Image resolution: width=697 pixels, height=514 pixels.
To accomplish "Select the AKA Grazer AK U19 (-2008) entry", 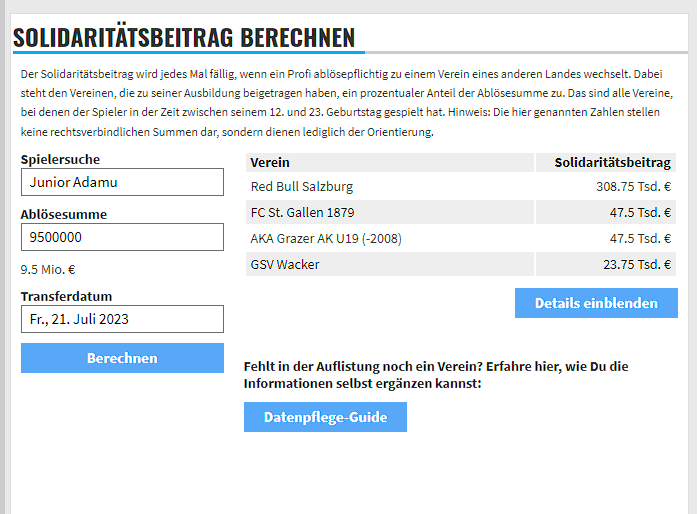I will [326, 239].
